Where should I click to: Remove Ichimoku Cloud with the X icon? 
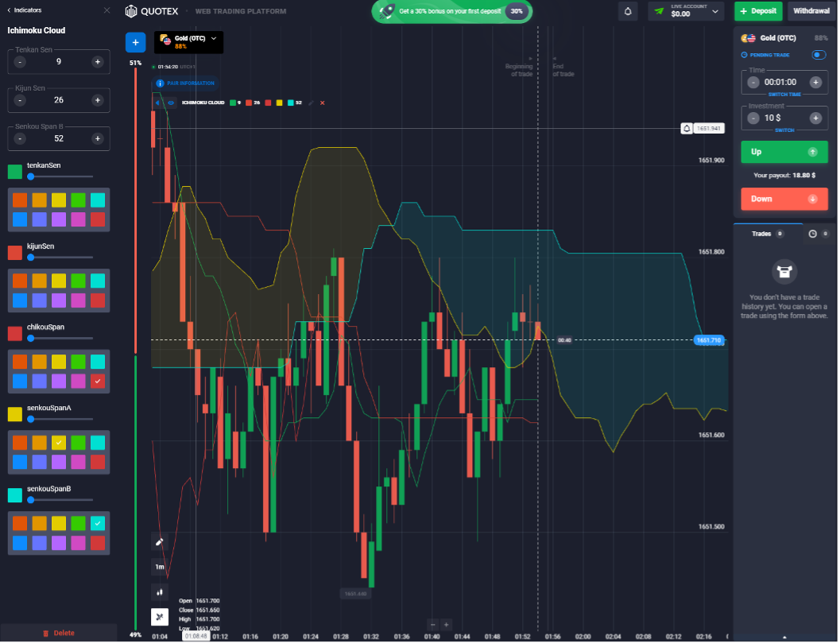point(323,103)
